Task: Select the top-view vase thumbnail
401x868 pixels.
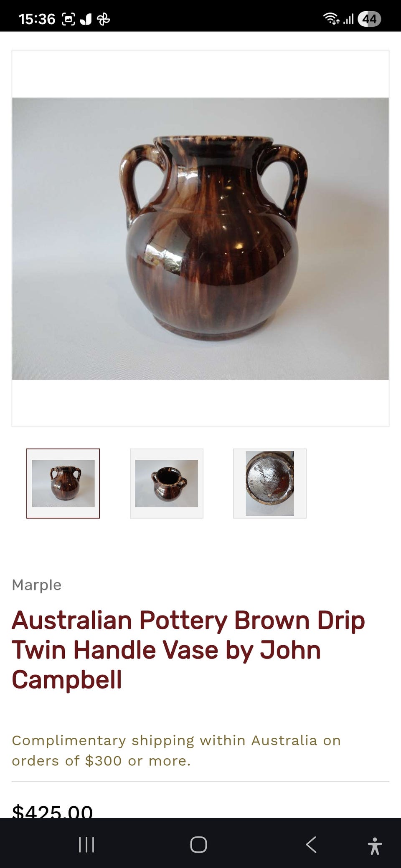Action: [x=167, y=483]
